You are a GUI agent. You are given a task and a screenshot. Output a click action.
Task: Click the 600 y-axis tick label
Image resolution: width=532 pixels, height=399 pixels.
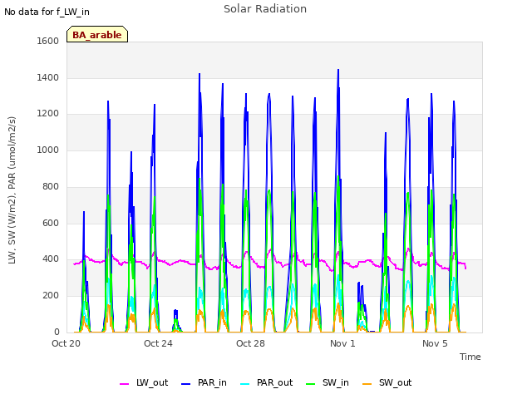51,224
